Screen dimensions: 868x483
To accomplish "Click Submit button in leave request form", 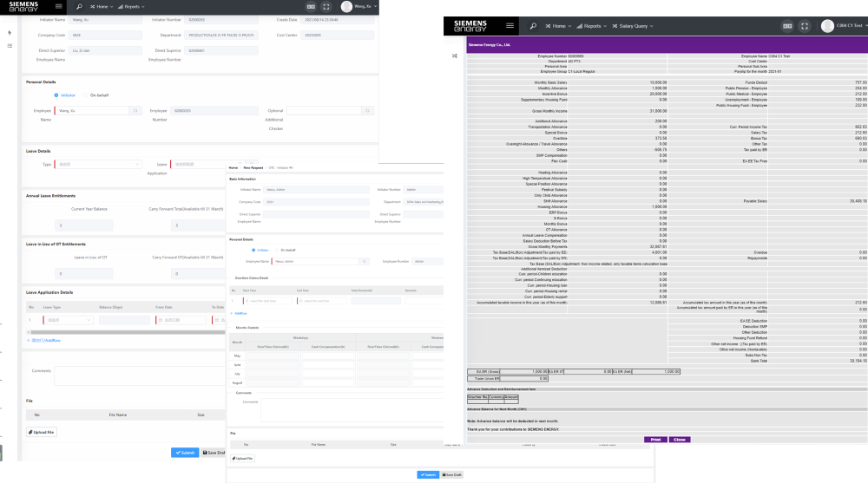I will point(185,453).
